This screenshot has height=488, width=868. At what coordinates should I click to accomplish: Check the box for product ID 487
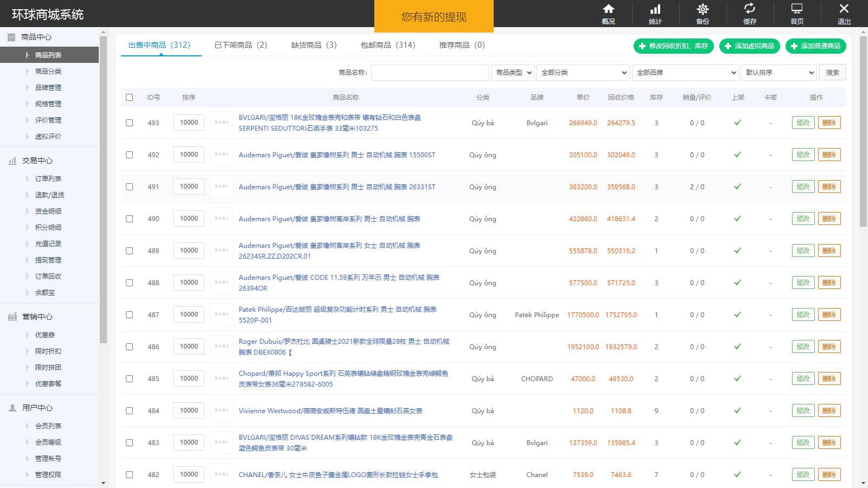(129, 315)
